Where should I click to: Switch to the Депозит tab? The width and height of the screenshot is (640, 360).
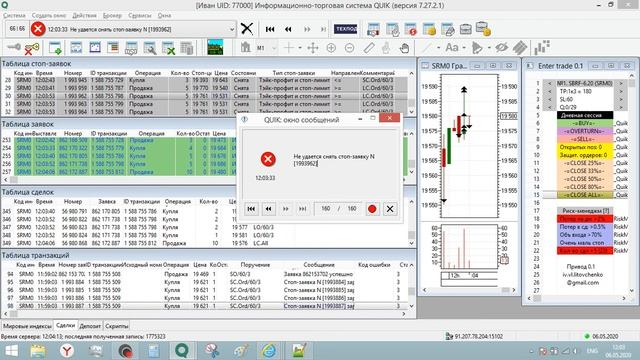point(90,326)
